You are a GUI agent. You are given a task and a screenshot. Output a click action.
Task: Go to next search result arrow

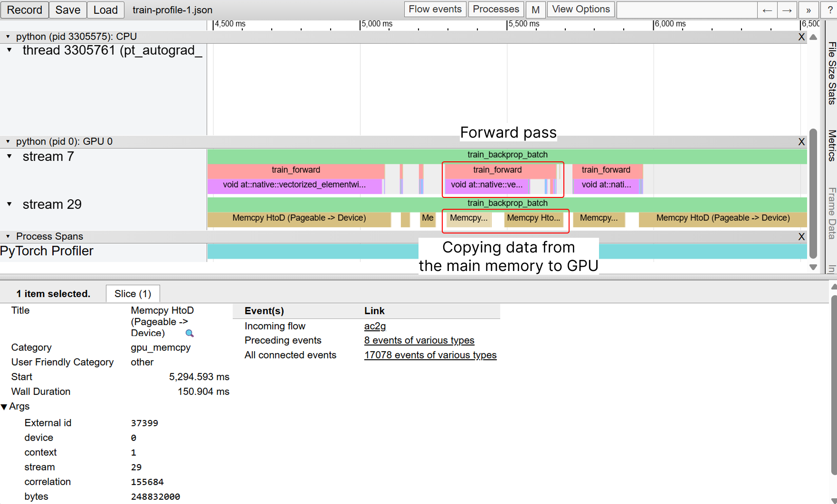(787, 10)
